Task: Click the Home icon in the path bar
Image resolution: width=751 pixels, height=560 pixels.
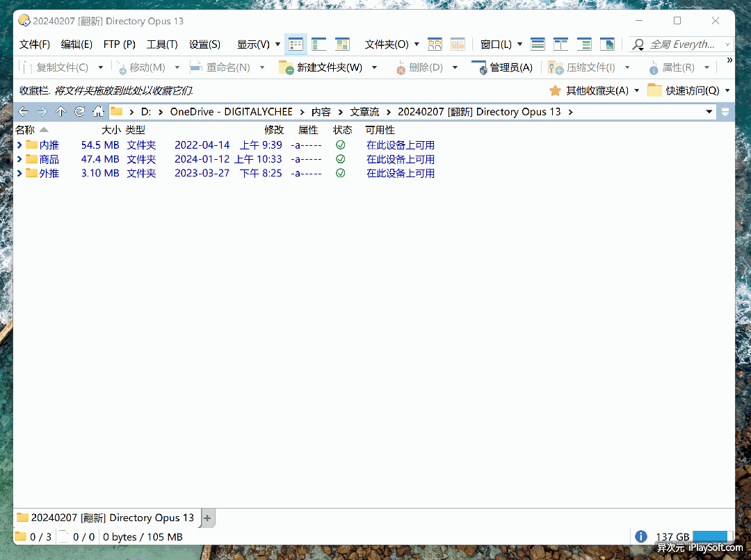Action: coord(99,112)
